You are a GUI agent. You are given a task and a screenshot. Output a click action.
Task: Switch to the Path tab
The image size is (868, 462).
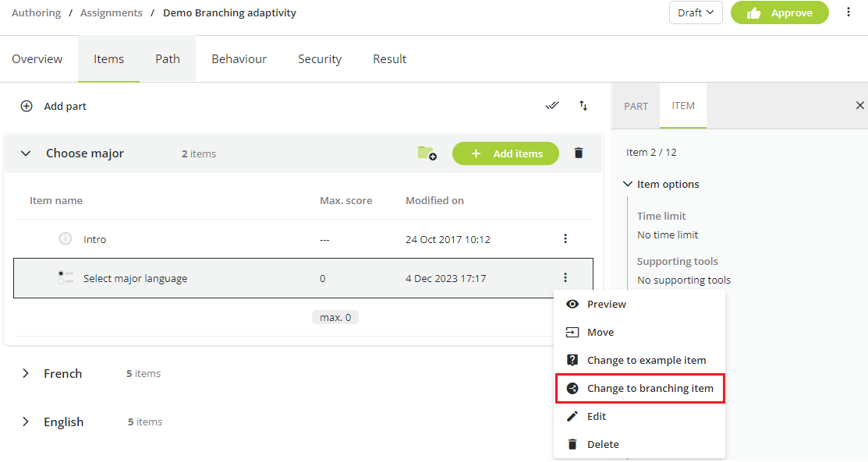(167, 58)
